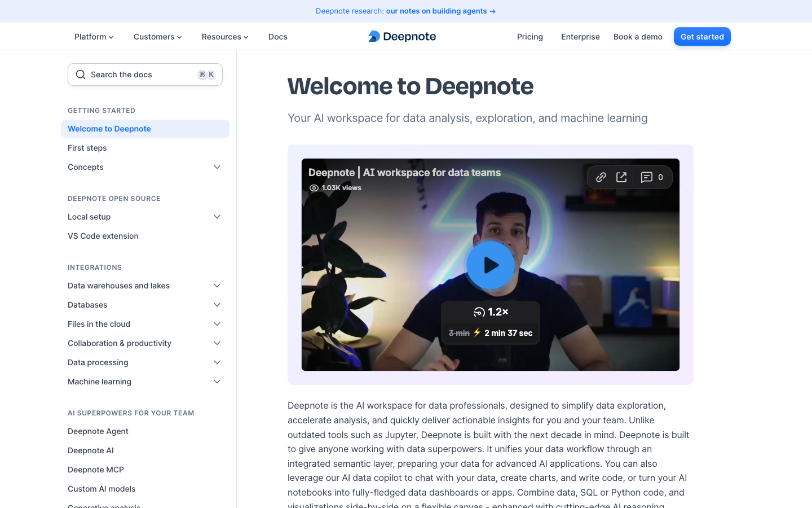The width and height of the screenshot is (812, 508).
Task: Focus the Search the docs field
Action: pyautogui.click(x=145, y=75)
